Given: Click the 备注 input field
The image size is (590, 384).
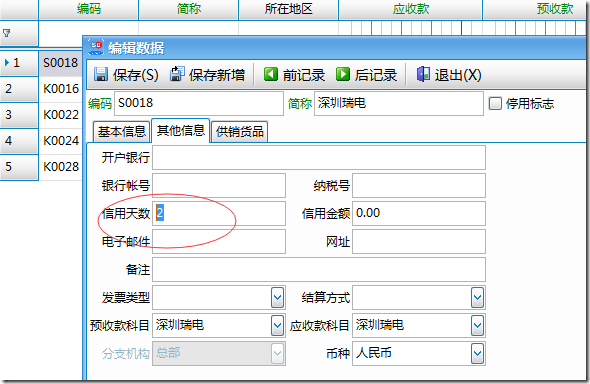Looking at the screenshot, I should pyautogui.click(x=319, y=269).
